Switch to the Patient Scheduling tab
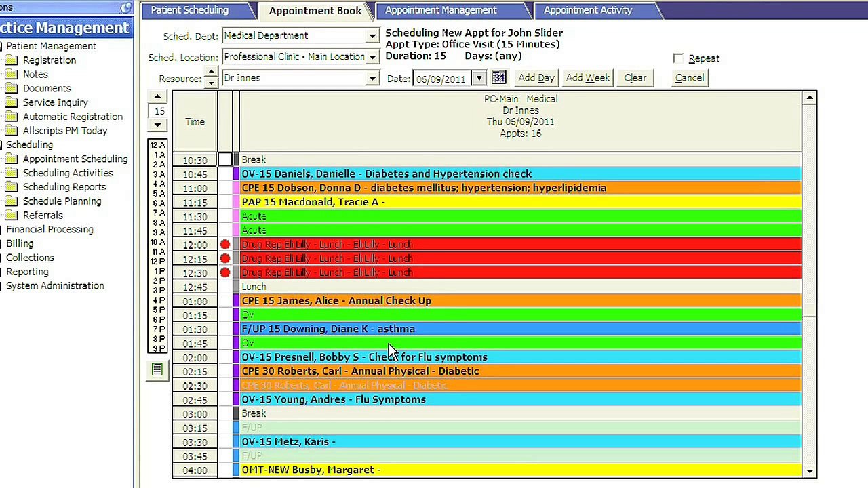This screenshot has height=488, width=868. tap(190, 10)
